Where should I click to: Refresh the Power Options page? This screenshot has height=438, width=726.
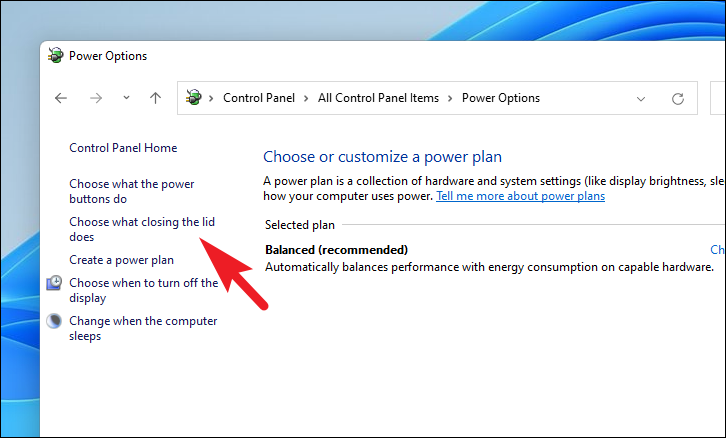678,99
